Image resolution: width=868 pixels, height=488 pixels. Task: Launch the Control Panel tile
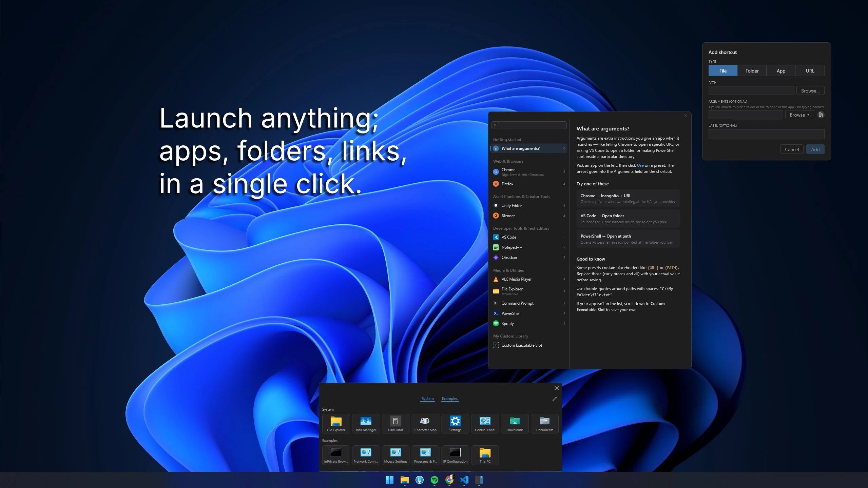(x=485, y=424)
